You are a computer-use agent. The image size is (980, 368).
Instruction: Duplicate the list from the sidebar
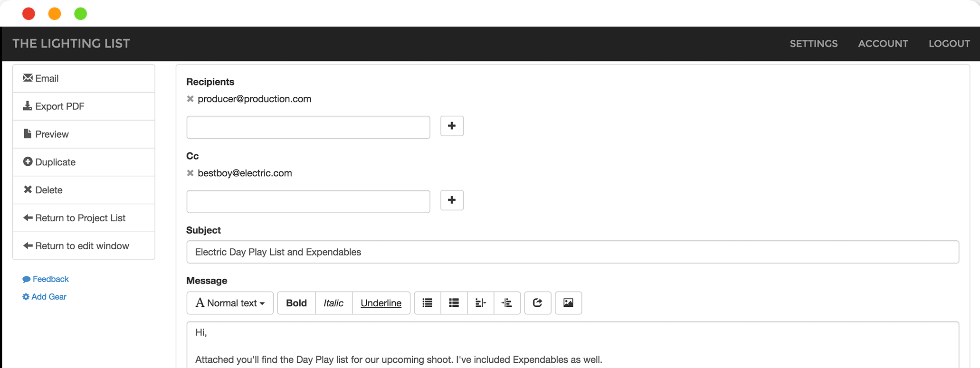[x=84, y=162]
